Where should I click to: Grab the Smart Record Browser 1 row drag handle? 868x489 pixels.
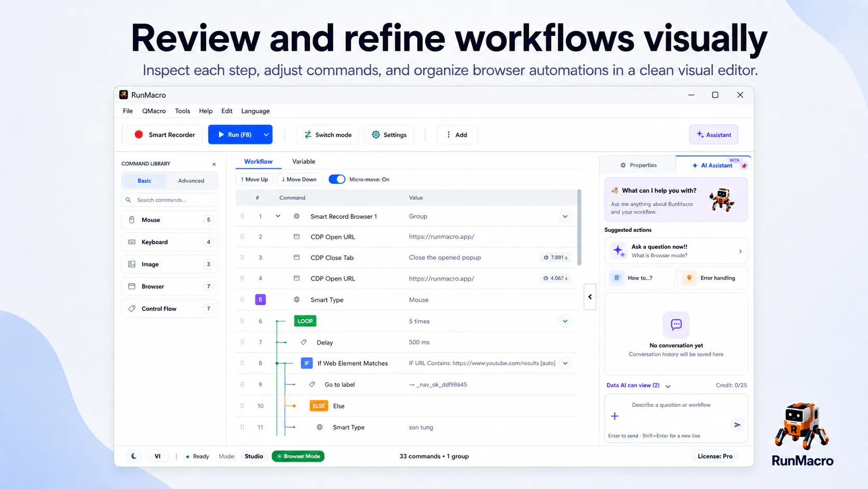pos(242,216)
